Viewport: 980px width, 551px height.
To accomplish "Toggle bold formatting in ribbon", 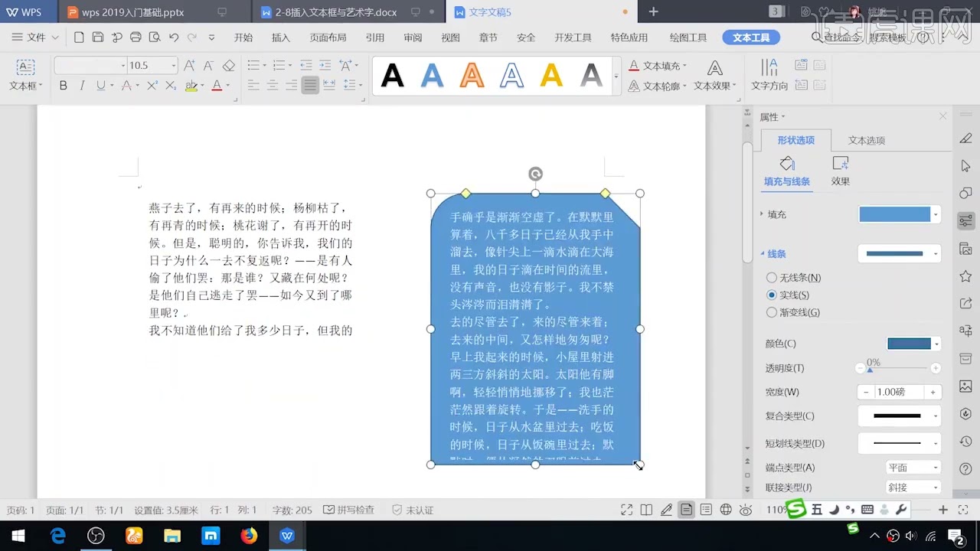I will click(64, 86).
